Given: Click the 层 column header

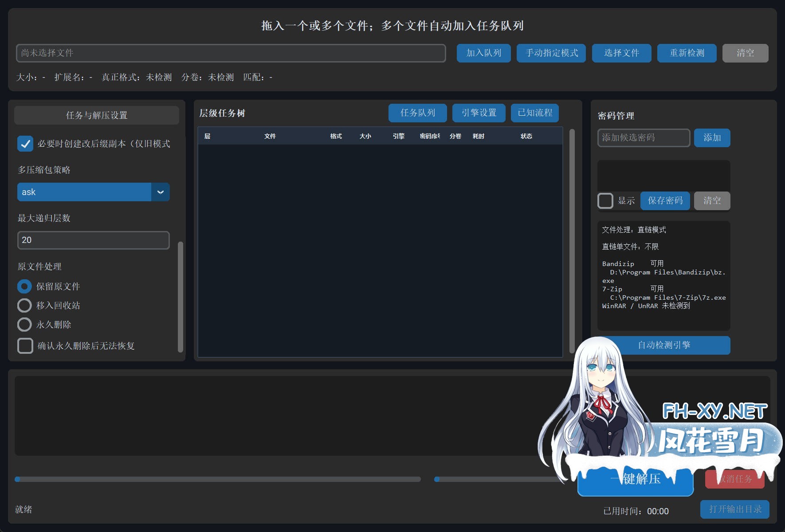Looking at the screenshot, I should [207, 136].
